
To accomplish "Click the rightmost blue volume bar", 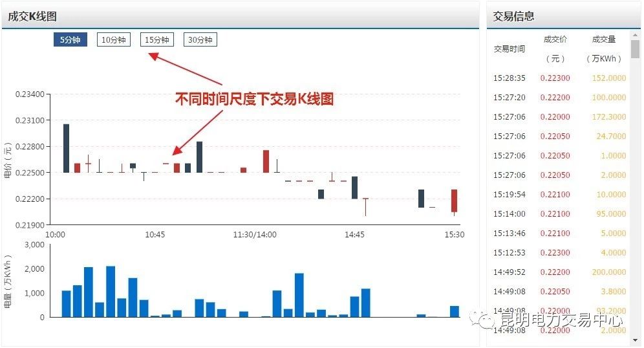I will [x=454, y=311].
